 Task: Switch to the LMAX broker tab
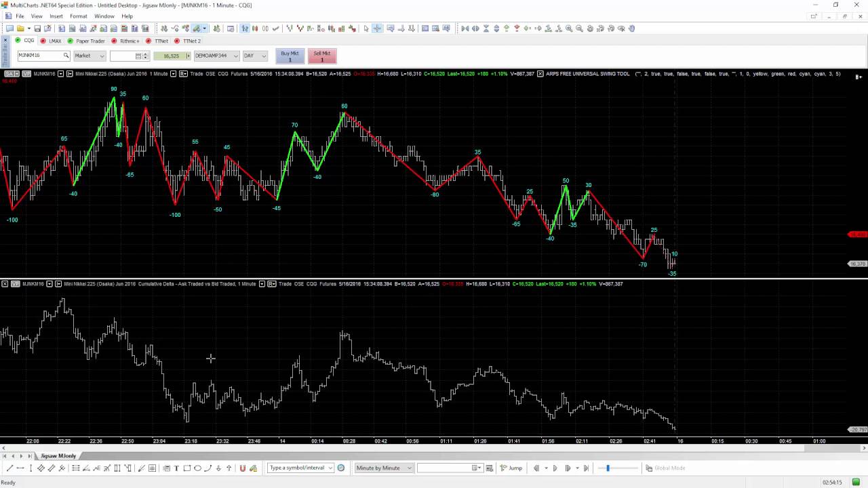pos(52,41)
